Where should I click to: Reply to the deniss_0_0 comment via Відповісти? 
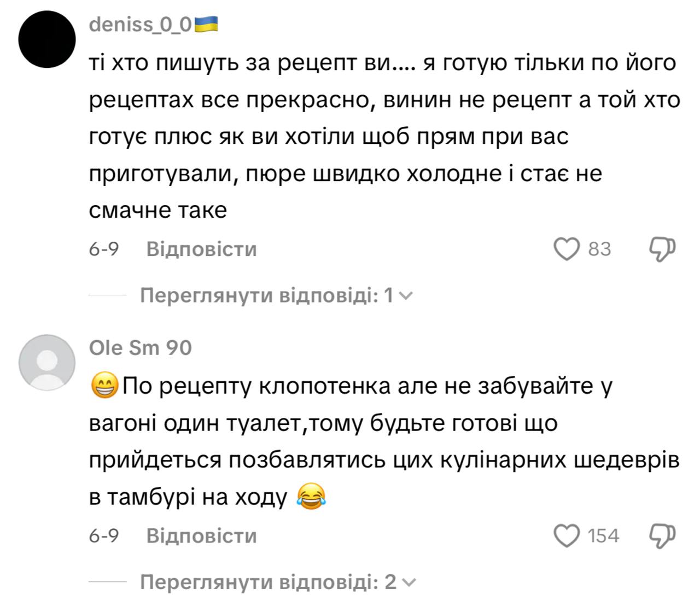click(x=201, y=249)
